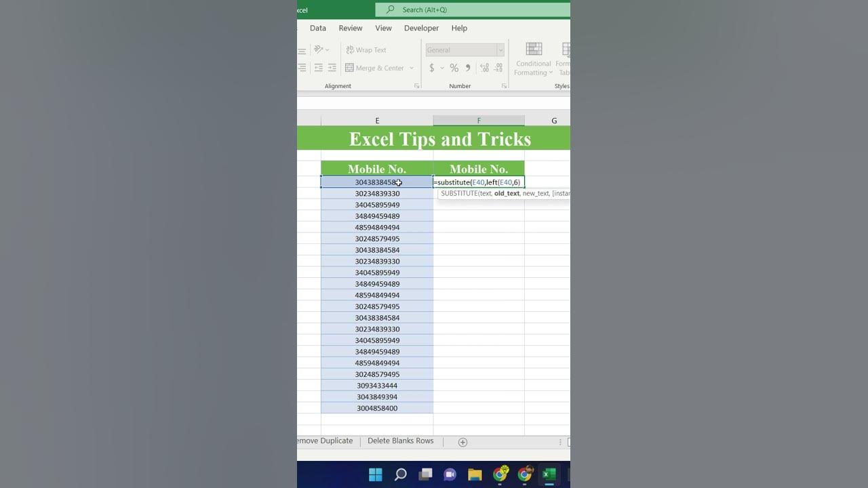Open Task View on taskbar
This screenshot has height=488, width=868.
pyautogui.click(x=425, y=474)
